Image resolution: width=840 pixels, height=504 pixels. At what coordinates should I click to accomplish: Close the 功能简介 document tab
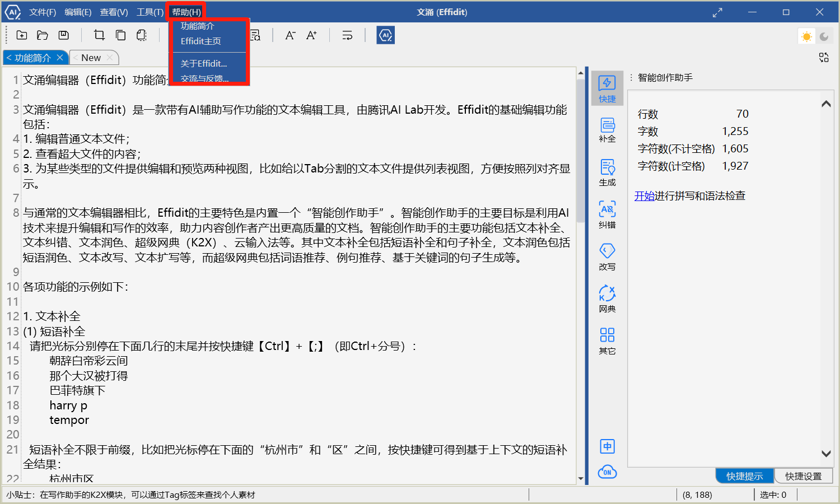tap(60, 58)
